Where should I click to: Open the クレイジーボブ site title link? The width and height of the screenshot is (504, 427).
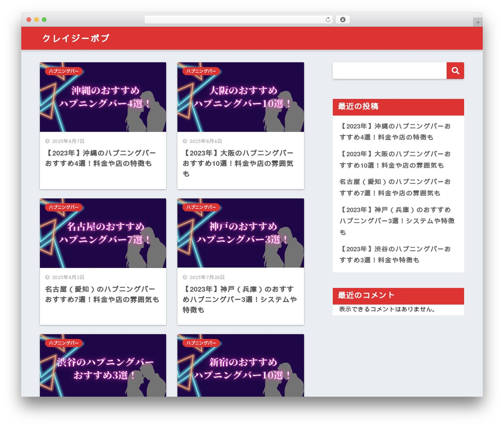pyautogui.click(x=76, y=38)
